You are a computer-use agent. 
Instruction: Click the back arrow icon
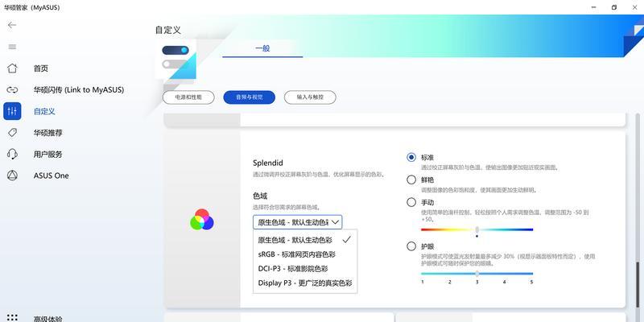(x=12, y=25)
